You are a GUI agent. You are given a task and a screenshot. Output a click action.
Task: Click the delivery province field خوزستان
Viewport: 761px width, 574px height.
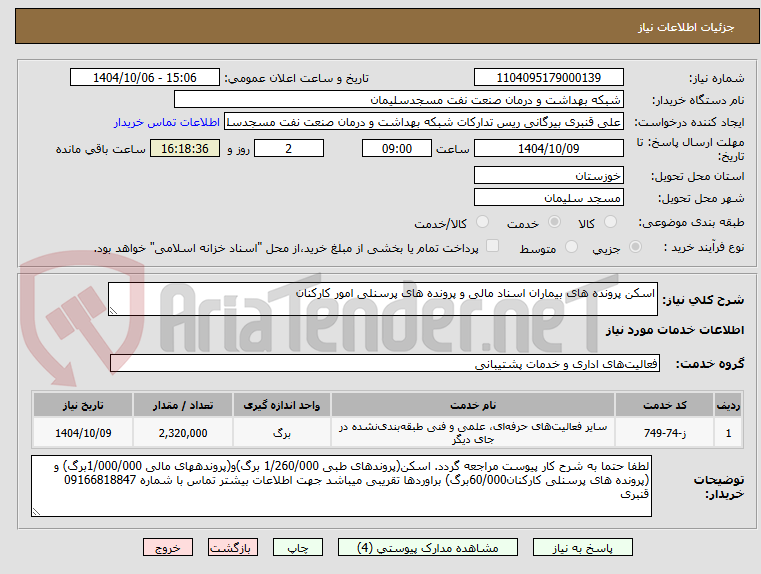(548, 176)
